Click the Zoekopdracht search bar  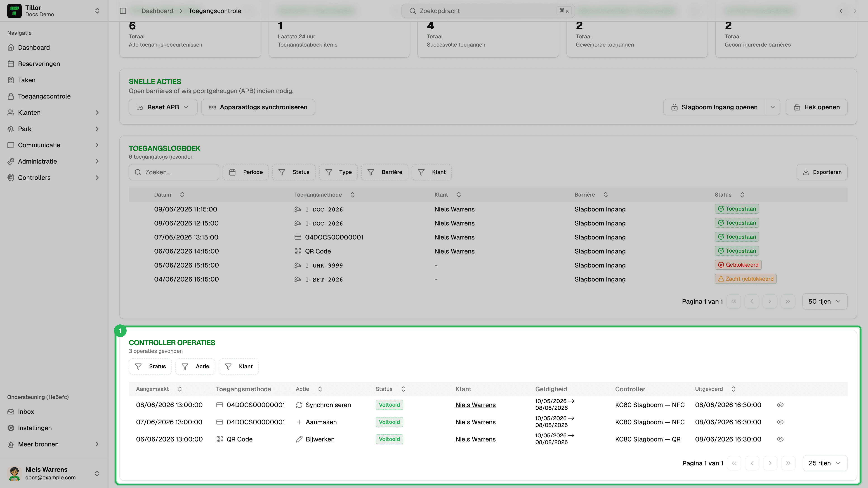click(488, 11)
